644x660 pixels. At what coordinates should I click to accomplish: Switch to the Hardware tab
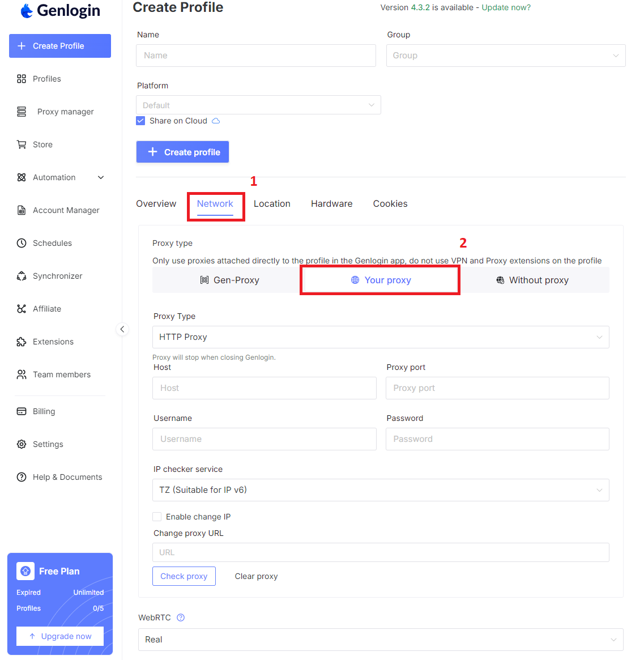[331, 204]
